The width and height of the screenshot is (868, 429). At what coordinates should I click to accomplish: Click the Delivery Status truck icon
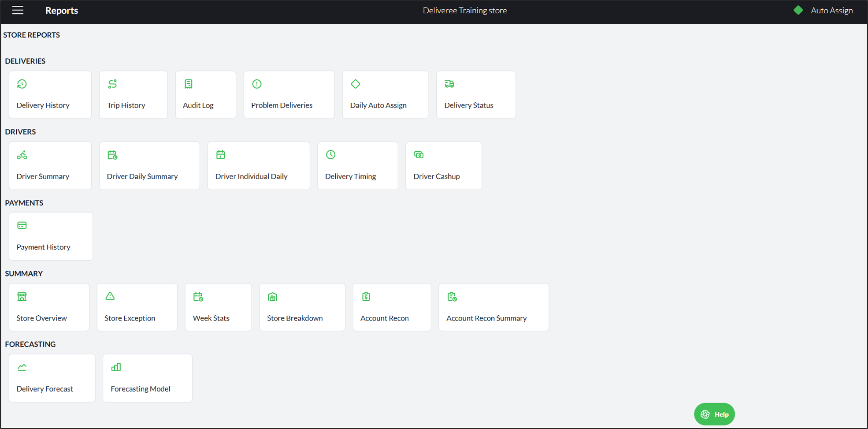(x=449, y=84)
